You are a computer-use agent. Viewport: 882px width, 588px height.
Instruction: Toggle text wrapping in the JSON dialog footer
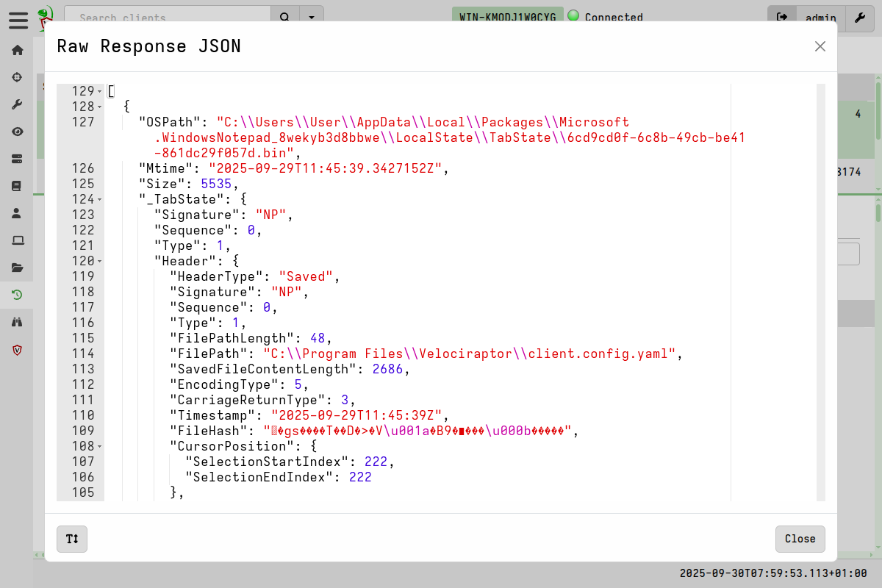(71, 539)
